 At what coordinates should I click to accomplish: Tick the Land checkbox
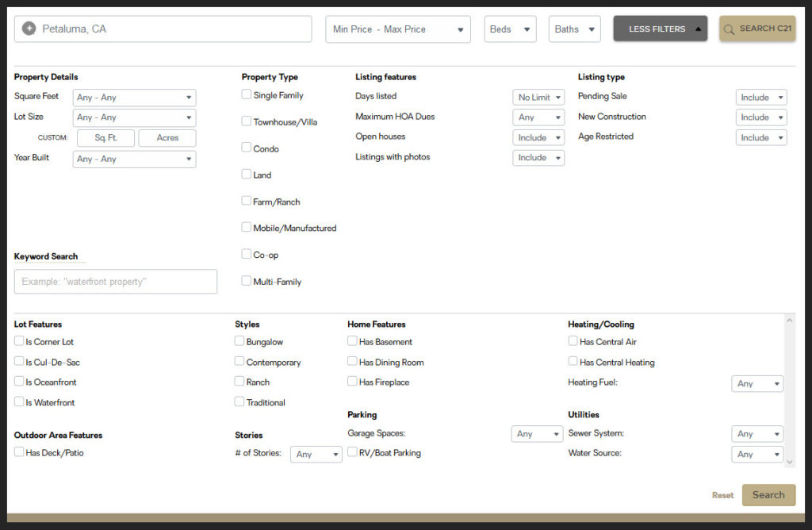click(x=246, y=174)
